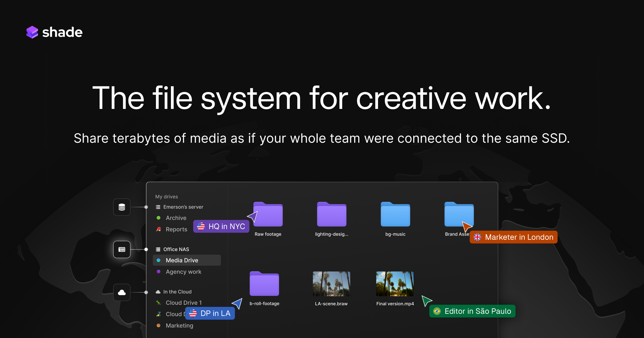Image resolution: width=644 pixels, height=338 pixels.
Task: Click the ping-pong paddle icon beside Reports
Action: 159,229
